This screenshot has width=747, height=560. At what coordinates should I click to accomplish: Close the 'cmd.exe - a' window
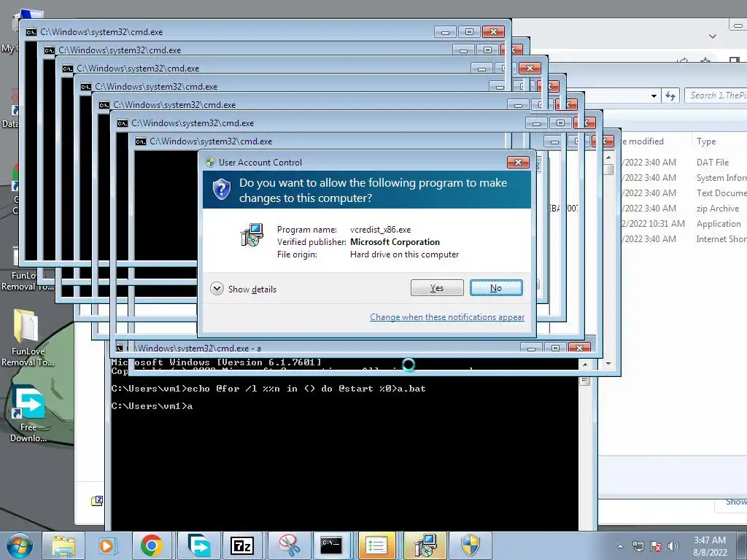579,348
